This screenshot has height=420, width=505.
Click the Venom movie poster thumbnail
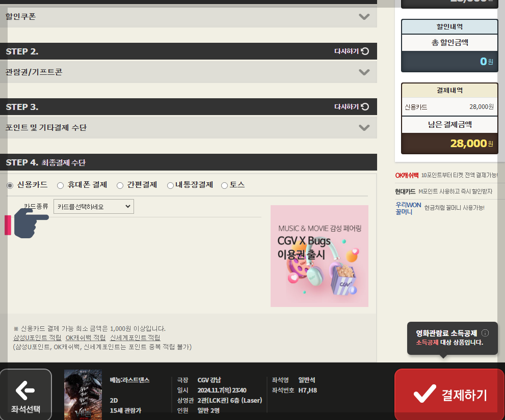point(83,395)
